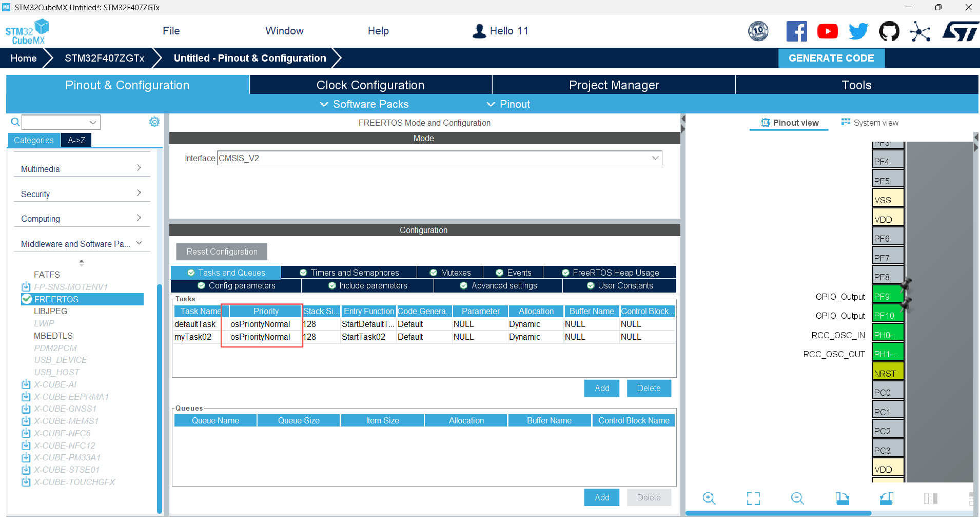The height and width of the screenshot is (523, 980).
Task: Open the GitHub icon link
Action: (889, 31)
